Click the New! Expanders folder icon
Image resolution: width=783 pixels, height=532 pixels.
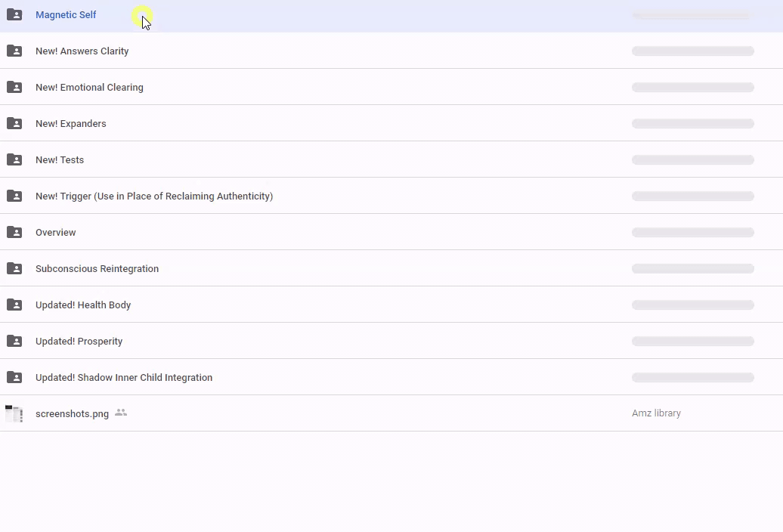point(14,123)
